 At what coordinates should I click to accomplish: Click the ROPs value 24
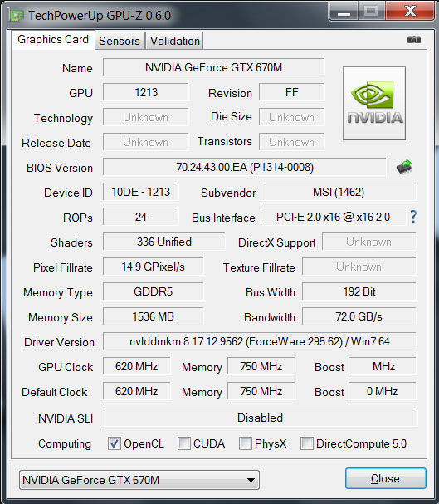click(140, 217)
